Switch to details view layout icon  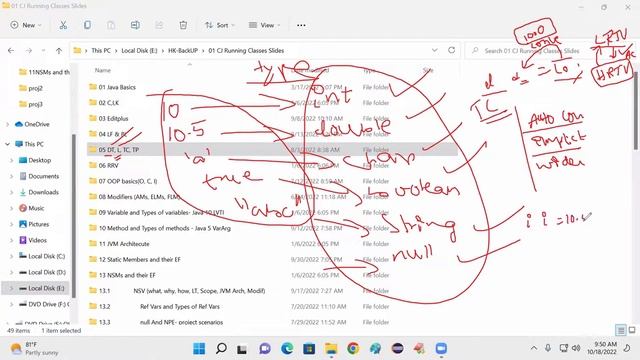(x=620, y=330)
